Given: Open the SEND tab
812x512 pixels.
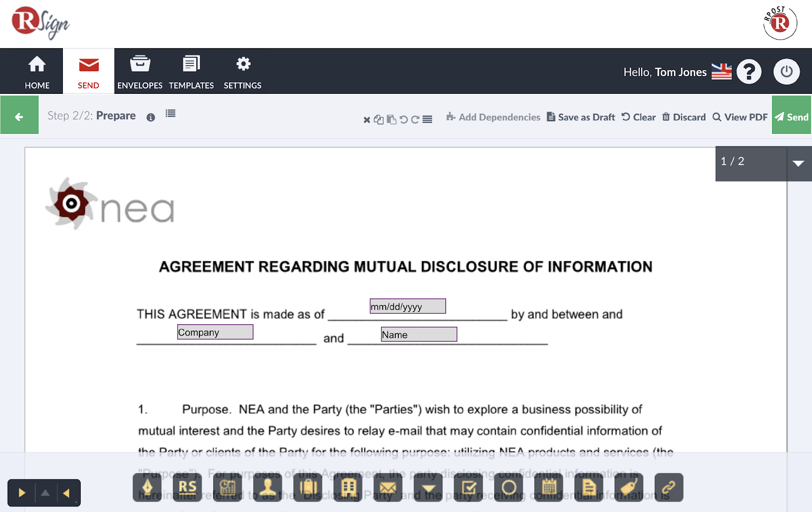Looking at the screenshot, I should pyautogui.click(x=88, y=72).
